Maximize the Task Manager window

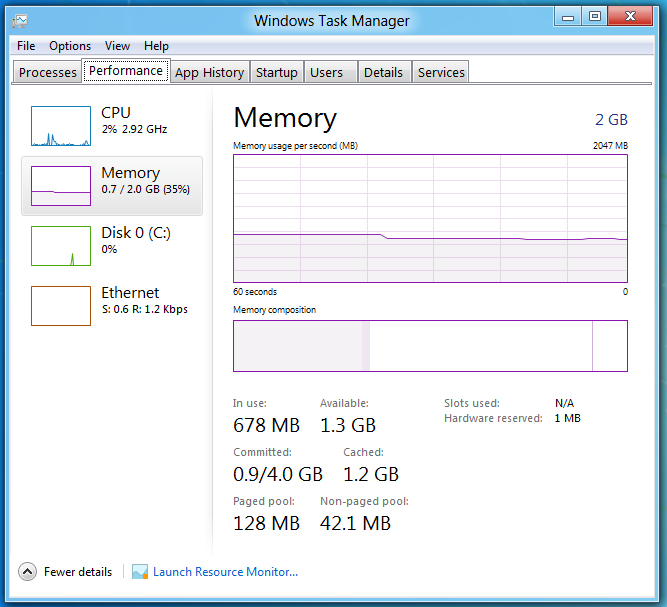click(x=595, y=17)
